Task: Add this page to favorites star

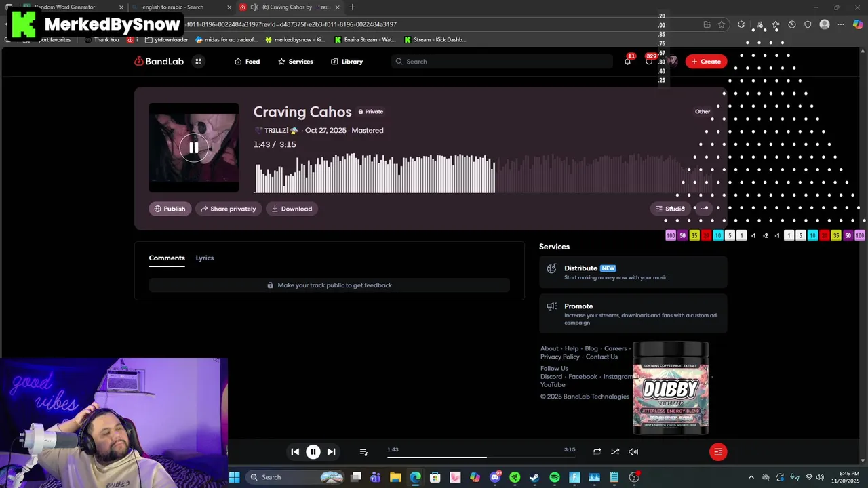Action: pyautogui.click(x=722, y=24)
